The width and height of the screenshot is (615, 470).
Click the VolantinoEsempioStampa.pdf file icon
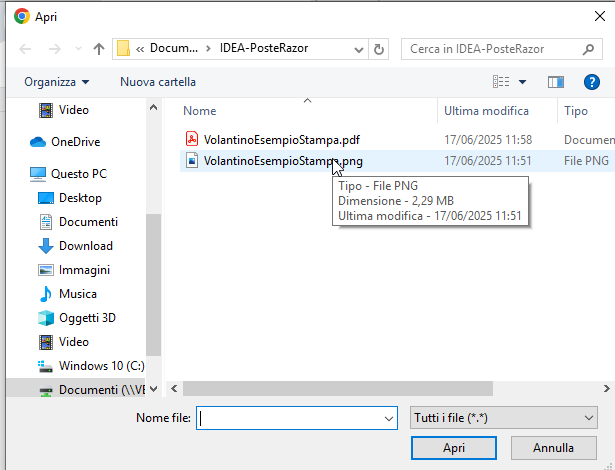[192, 139]
